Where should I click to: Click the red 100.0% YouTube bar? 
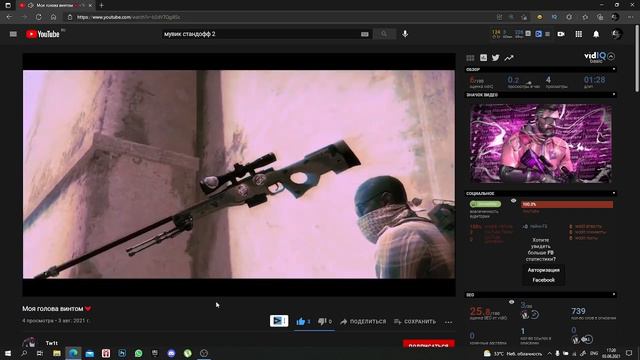(x=567, y=204)
